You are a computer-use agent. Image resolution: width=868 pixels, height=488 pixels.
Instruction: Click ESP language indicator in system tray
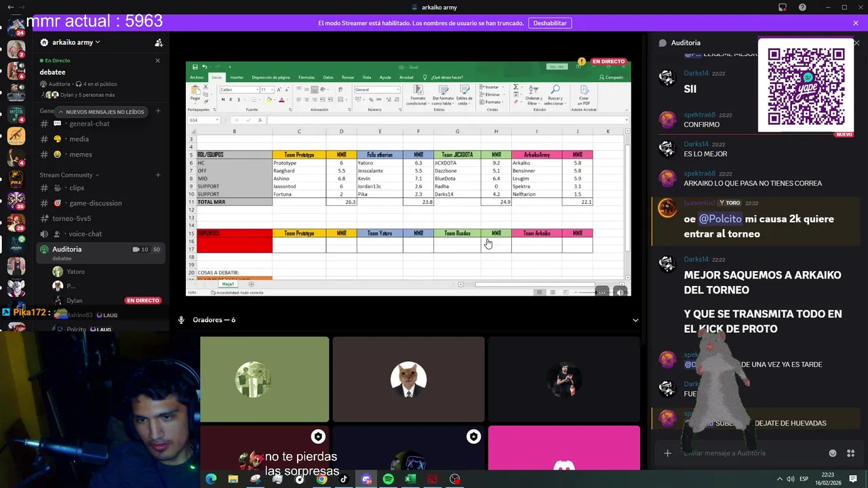click(x=804, y=479)
